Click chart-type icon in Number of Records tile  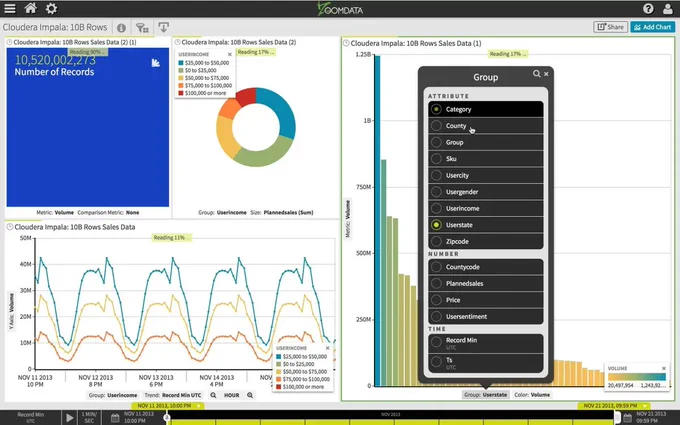pyautogui.click(x=156, y=63)
